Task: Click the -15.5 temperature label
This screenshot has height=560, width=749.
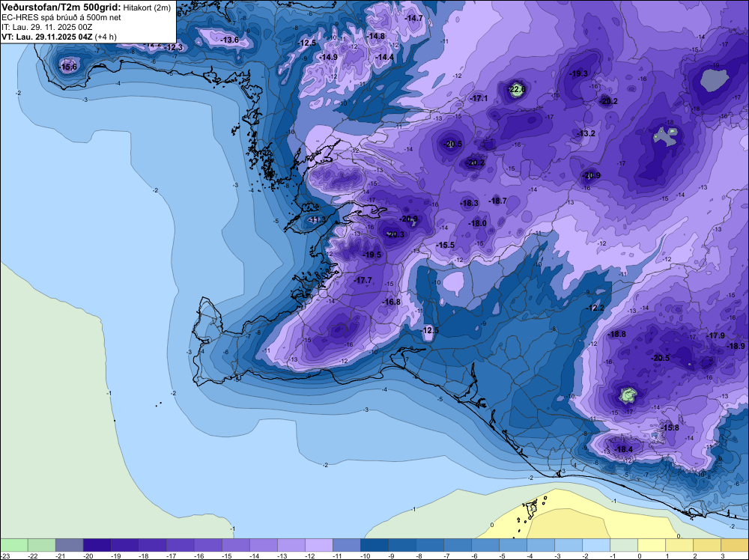Action: point(445,245)
